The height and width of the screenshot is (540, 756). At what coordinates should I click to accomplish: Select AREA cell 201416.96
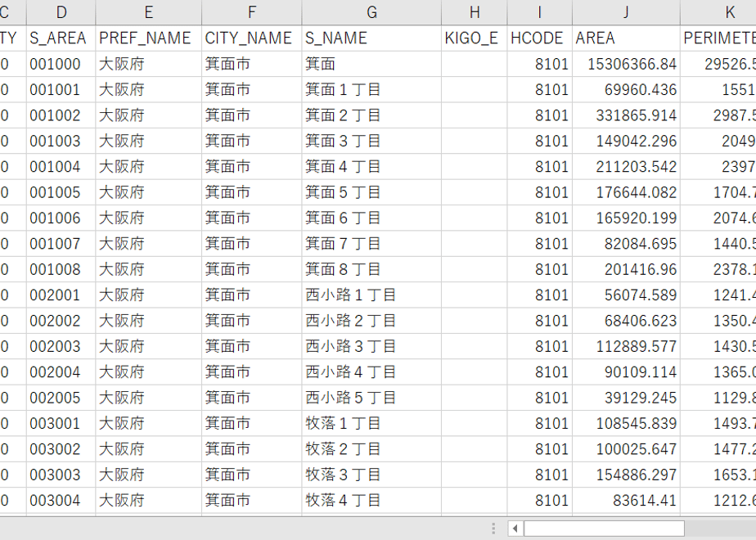tap(626, 269)
